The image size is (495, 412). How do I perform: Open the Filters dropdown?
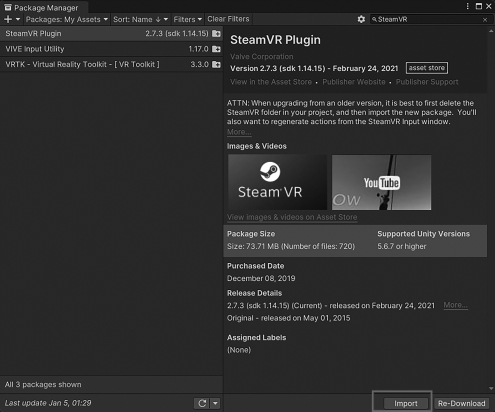(187, 19)
